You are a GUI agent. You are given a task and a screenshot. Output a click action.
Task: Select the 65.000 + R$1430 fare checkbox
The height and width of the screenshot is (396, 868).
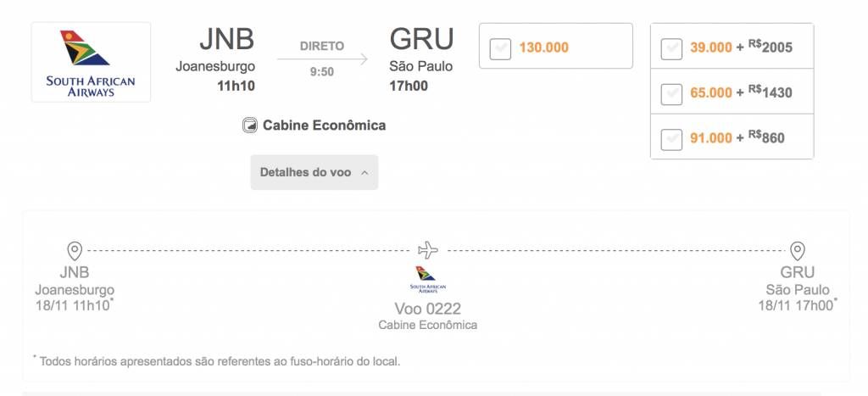point(671,94)
